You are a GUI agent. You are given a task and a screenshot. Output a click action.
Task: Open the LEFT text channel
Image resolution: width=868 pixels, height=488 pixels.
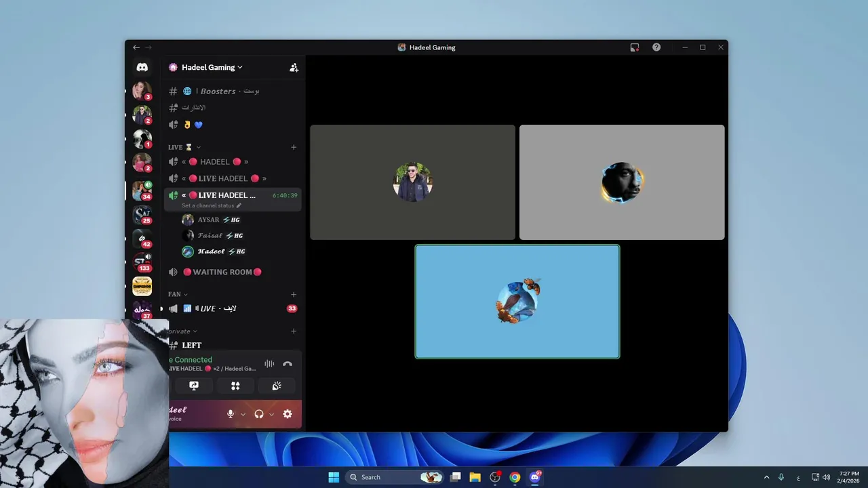click(x=233, y=345)
